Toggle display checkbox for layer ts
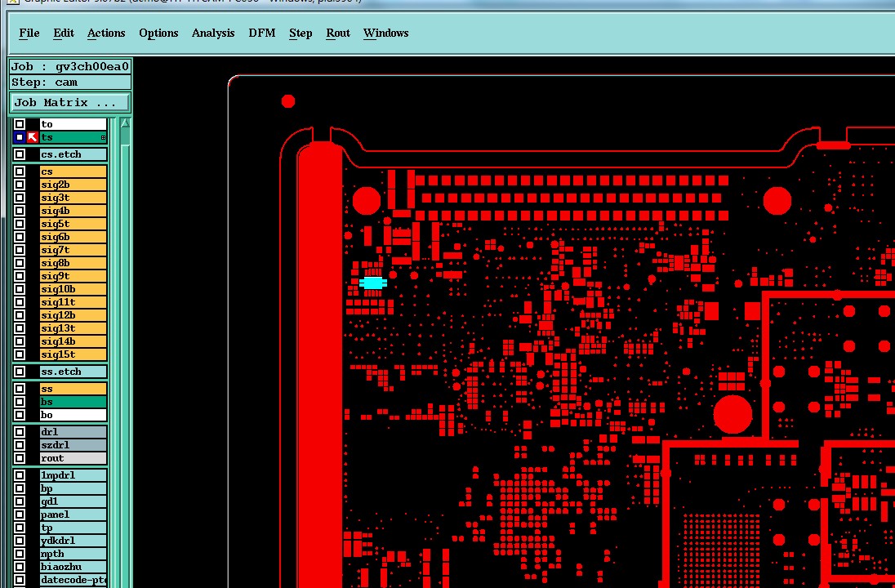Screen dimensions: 895x588 click(20, 137)
